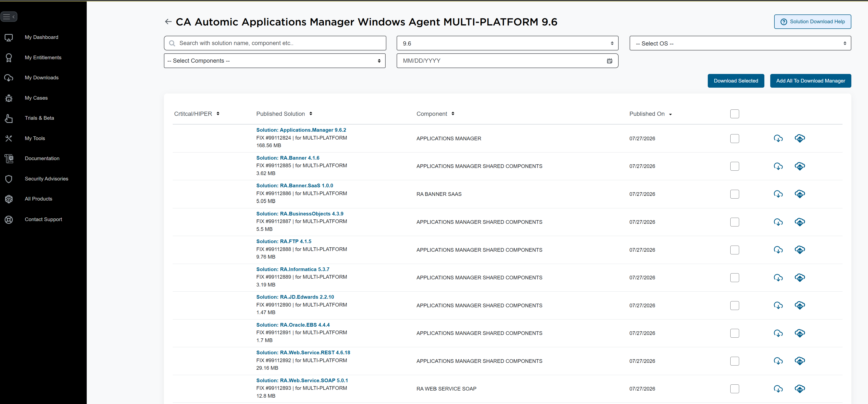Viewport: 868px width, 404px height.
Task: Collapse the sidebar with the hamburger icon
Action: pos(9,16)
